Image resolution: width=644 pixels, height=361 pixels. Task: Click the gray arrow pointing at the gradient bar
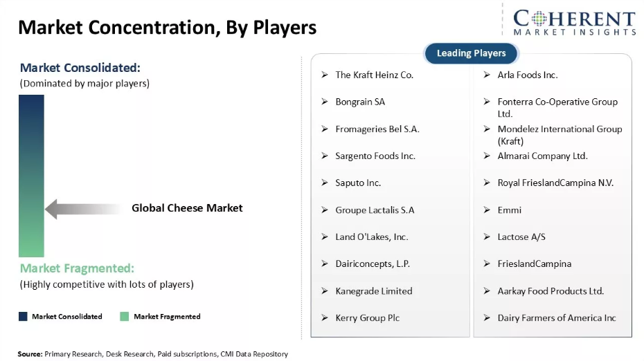click(83, 209)
